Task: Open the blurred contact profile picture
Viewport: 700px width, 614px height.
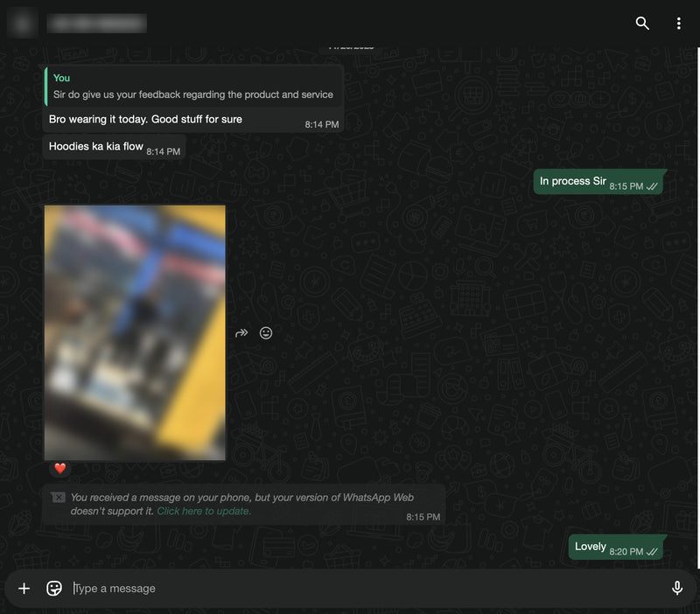Action: tap(23, 24)
